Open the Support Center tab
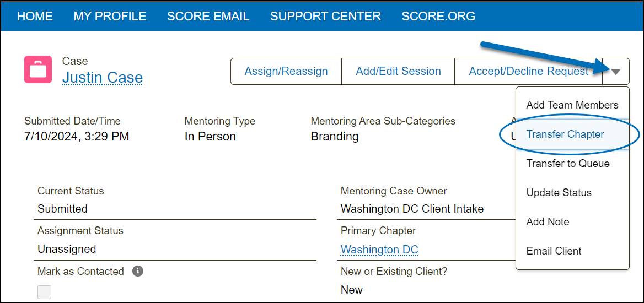 [x=325, y=17]
